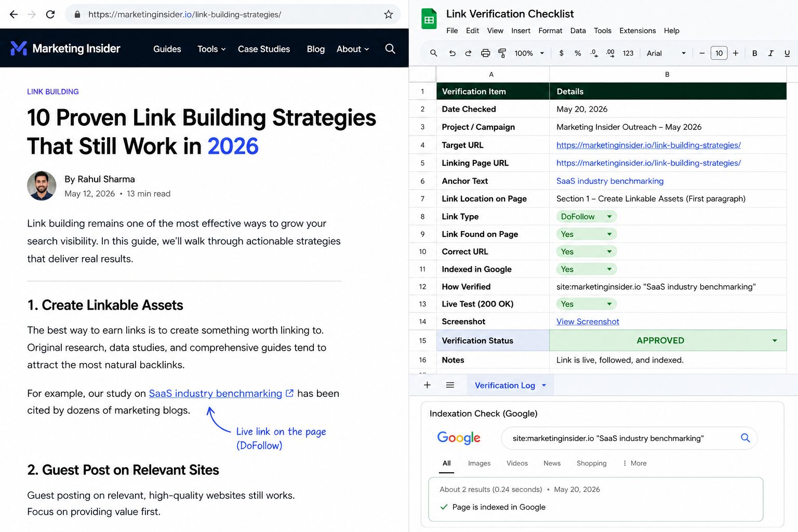Format cell as percent
798x532 pixels.
(x=578, y=53)
